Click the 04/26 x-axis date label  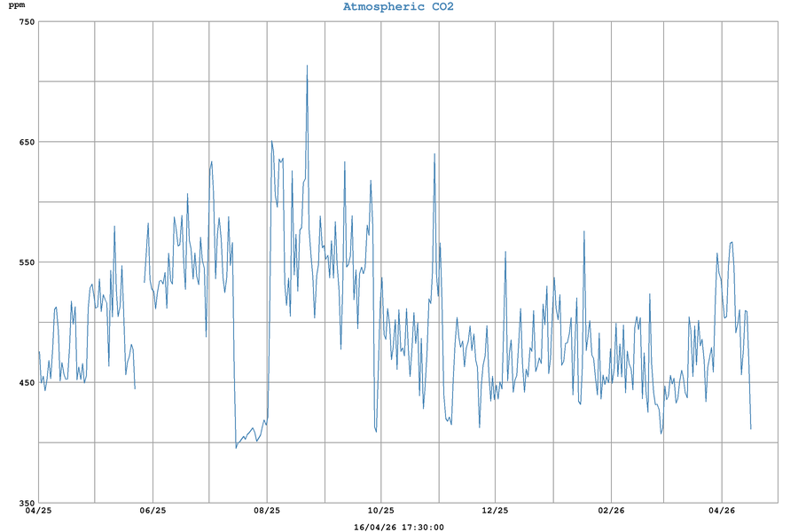click(x=723, y=511)
